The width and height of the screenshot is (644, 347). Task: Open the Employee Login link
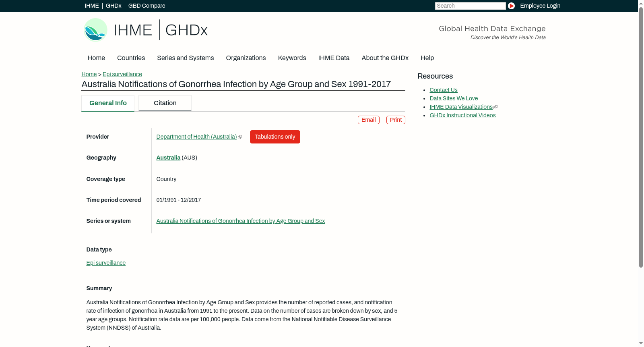click(x=540, y=6)
